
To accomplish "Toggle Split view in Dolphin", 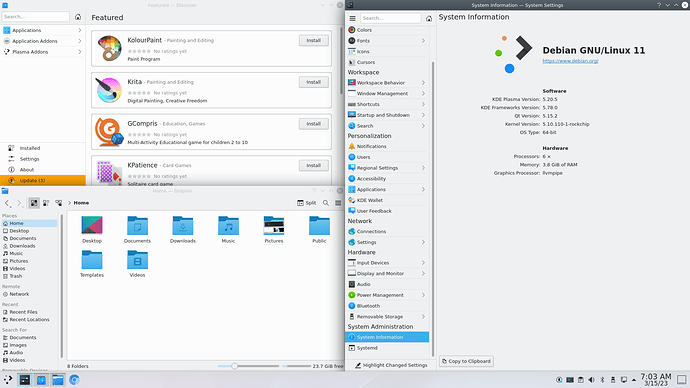I will click(307, 203).
